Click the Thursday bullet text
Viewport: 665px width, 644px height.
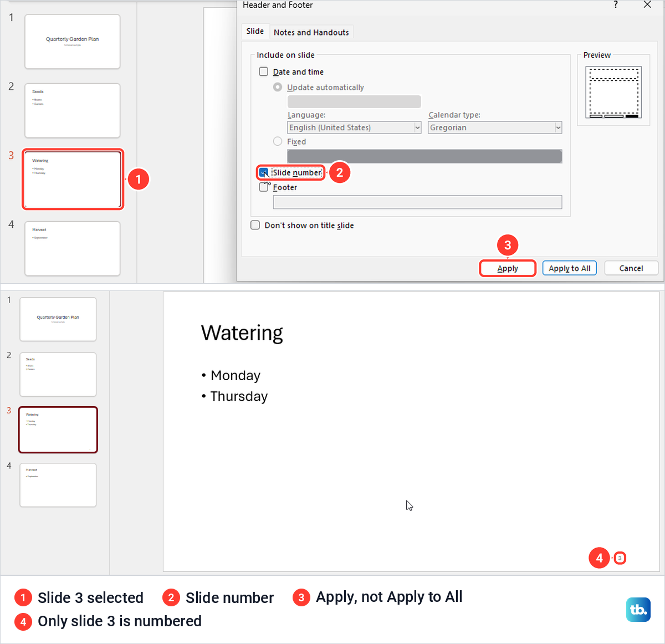coord(239,396)
